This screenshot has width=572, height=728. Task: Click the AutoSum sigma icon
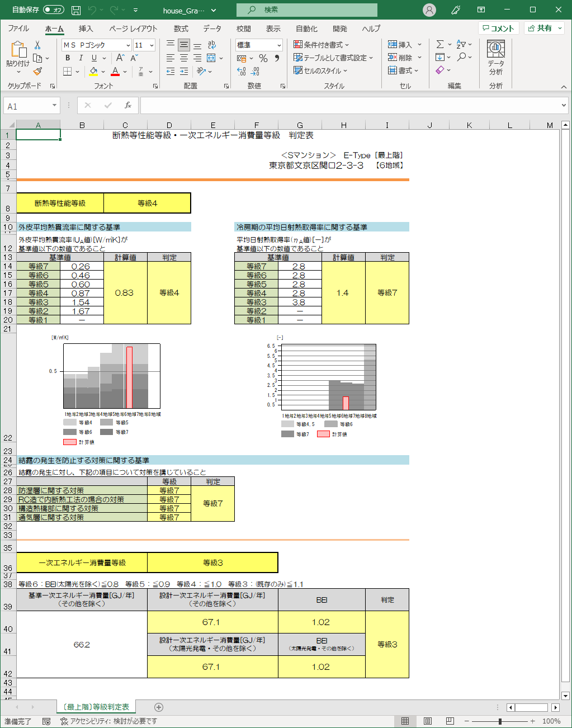click(x=440, y=44)
